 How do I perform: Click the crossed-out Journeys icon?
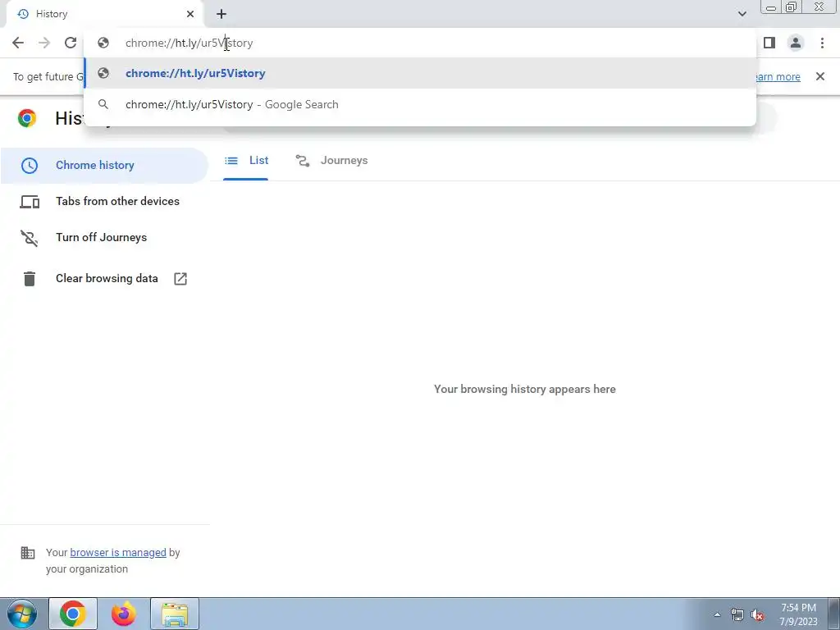[x=30, y=238]
